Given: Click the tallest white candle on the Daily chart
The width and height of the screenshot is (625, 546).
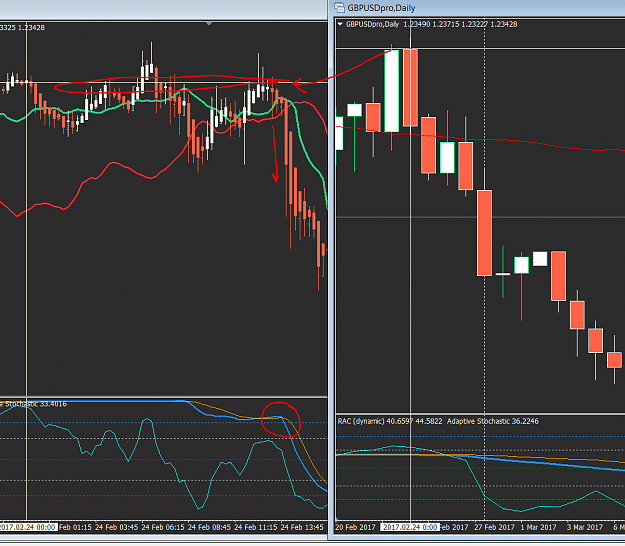Looking at the screenshot, I should click(391, 91).
